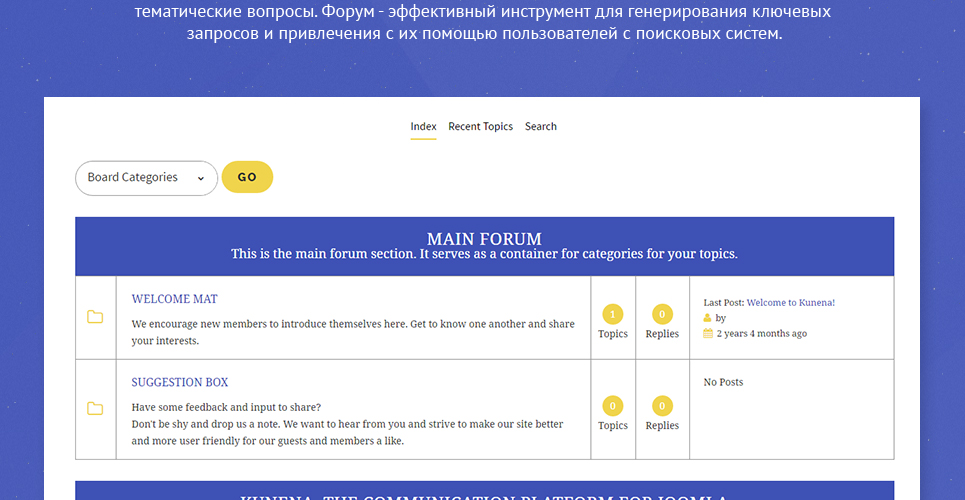
Task: Click Welcome Mat replies count badge
Action: click(x=662, y=315)
